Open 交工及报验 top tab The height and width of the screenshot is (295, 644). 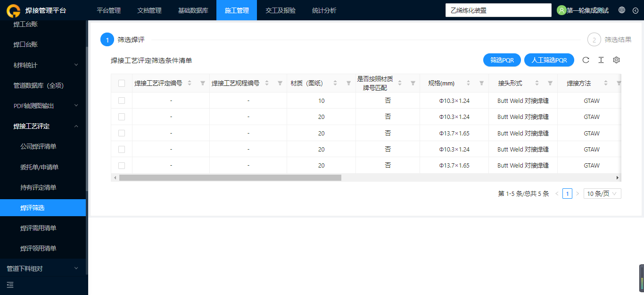click(x=281, y=10)
